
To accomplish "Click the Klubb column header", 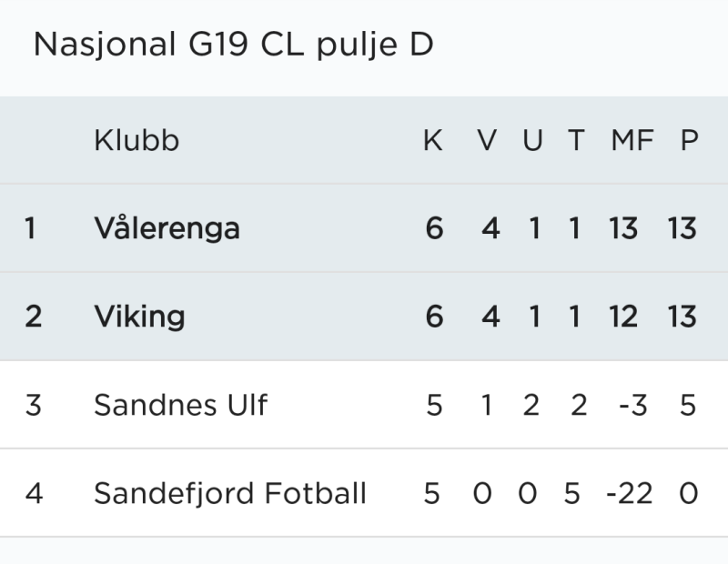I will tap(136, 141).
